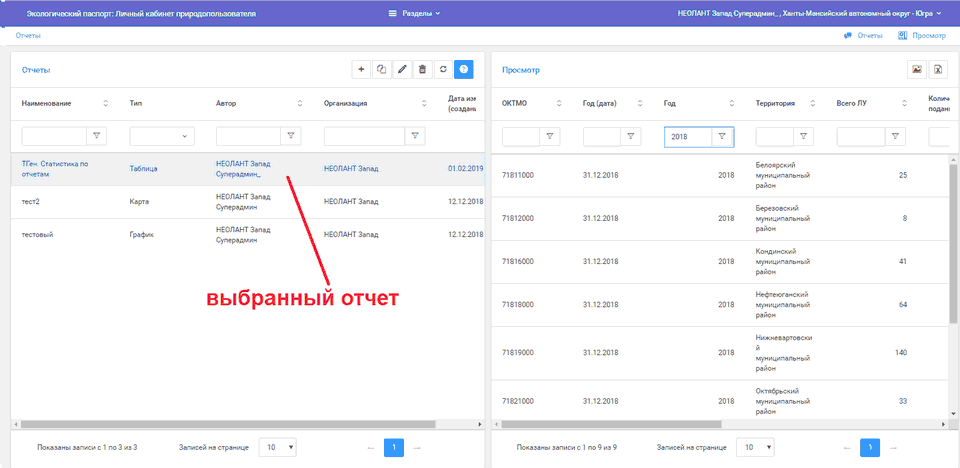Sort preview by Территория column
The width and height of the screenshot is (960, 468).
(x=812, y=104)
